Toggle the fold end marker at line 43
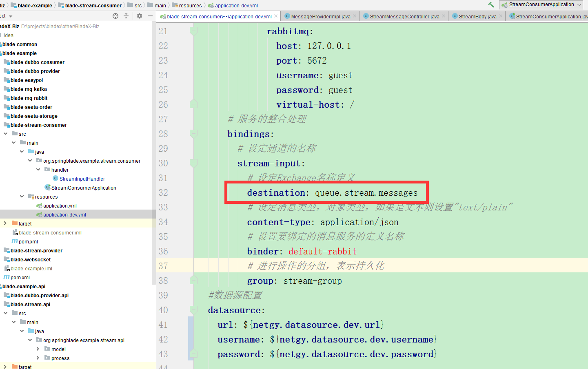588x369 pixels. click(193, 354)
